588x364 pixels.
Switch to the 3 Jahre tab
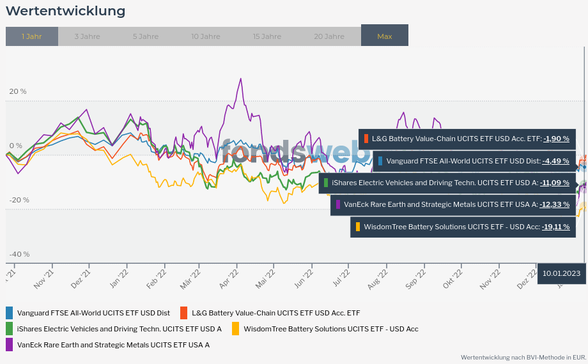click(x=87, y=36)
